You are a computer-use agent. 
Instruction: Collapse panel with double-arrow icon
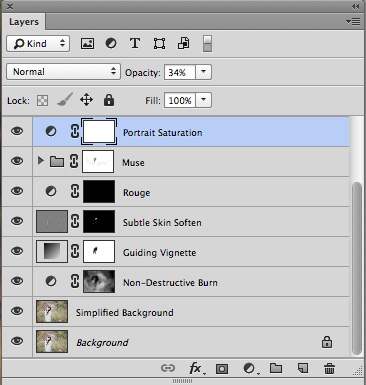(x=356, y=6)
